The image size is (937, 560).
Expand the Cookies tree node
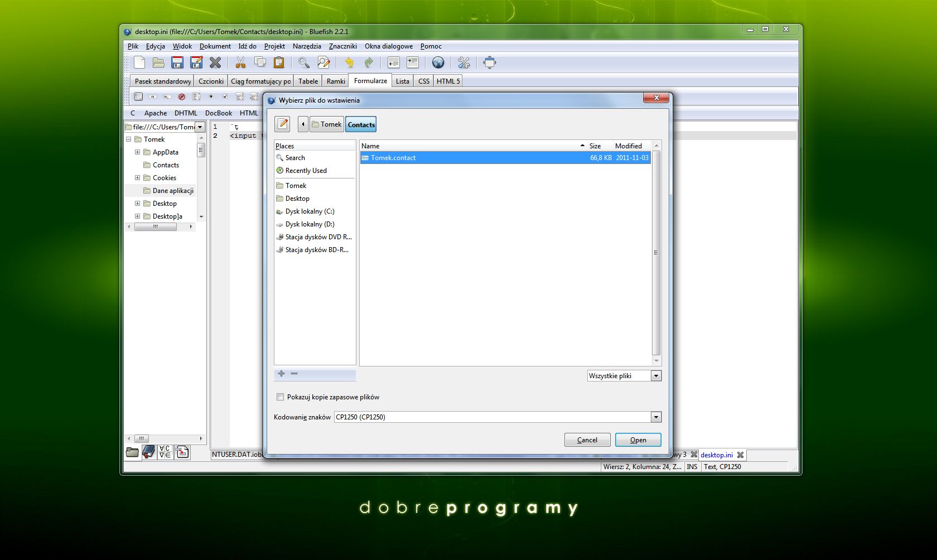point(138,178)
